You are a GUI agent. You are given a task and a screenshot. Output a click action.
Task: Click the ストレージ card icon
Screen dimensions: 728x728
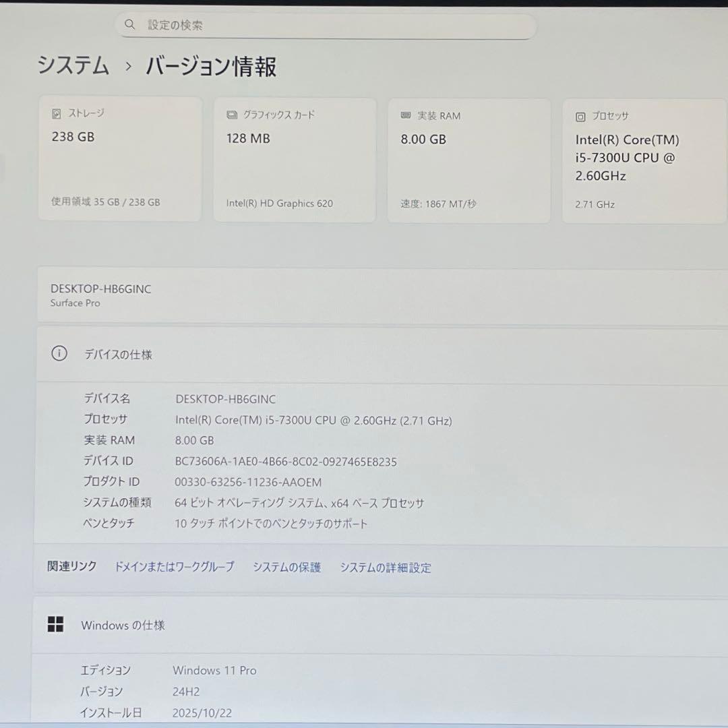(57, 113)
